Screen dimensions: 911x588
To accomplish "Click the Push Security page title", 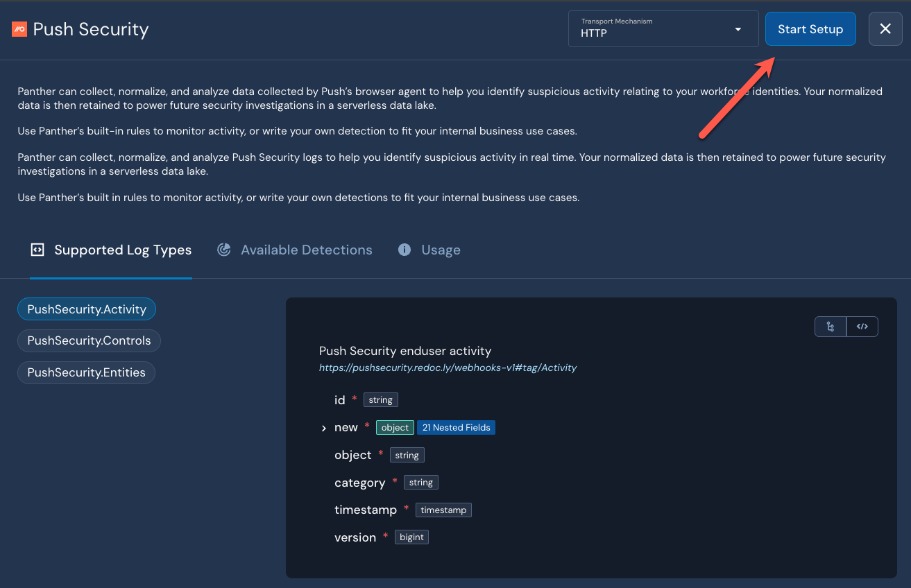I will pos(91,29).
